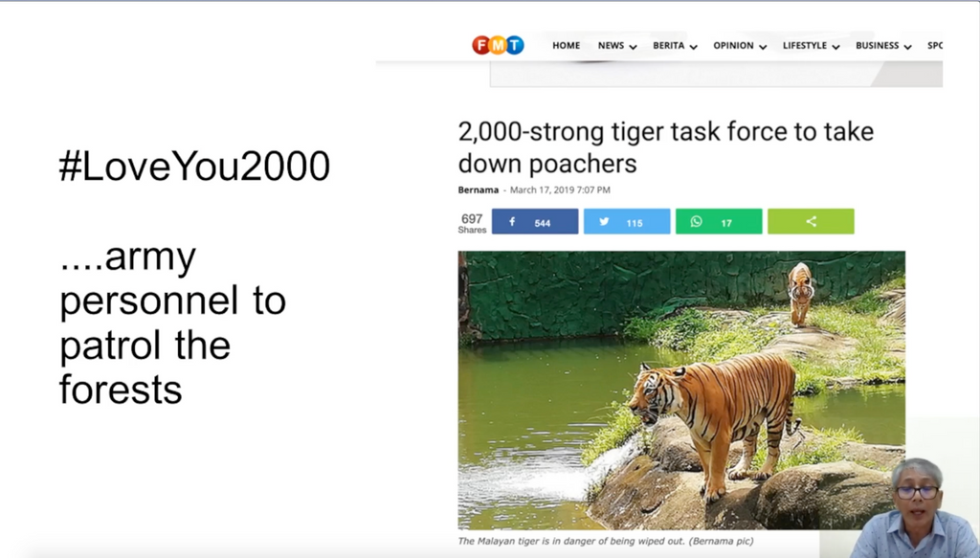Click the 697 Shares counter
This screenshot has width=980, height=558.
click(472, 223)
